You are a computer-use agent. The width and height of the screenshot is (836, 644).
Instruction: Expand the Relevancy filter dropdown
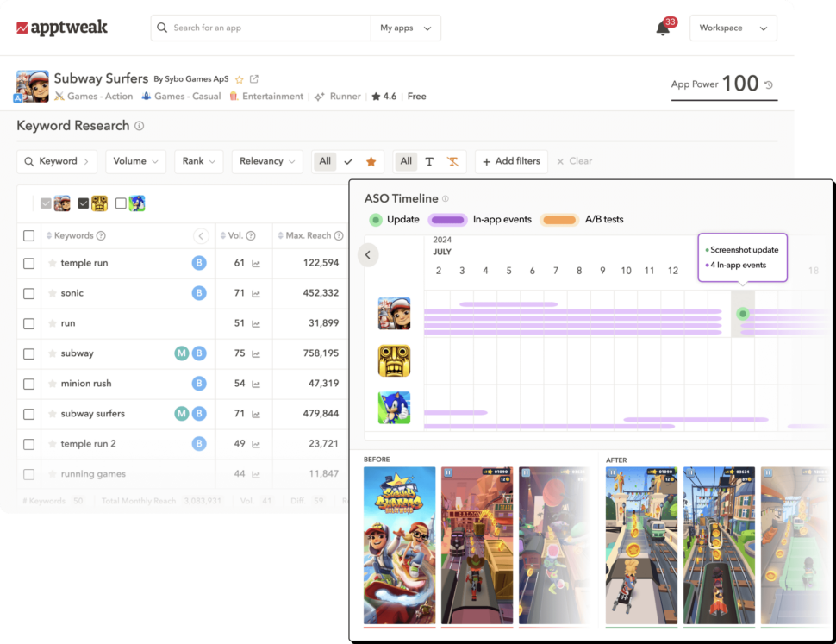[267, 161]
